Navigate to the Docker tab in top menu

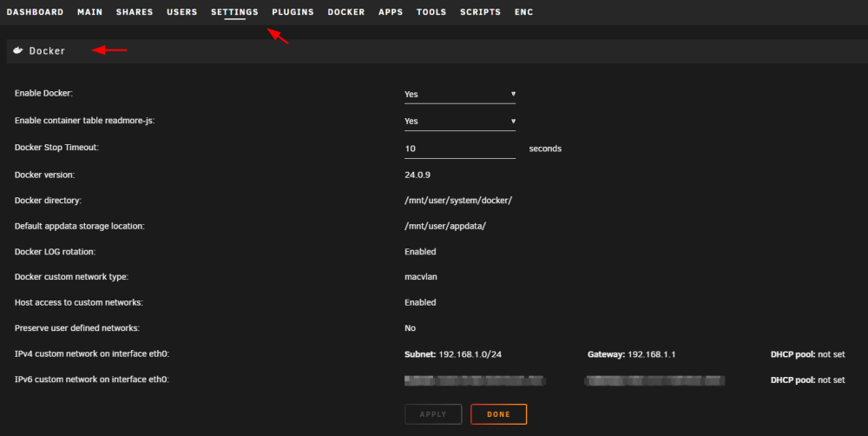(x=346, y=11)
